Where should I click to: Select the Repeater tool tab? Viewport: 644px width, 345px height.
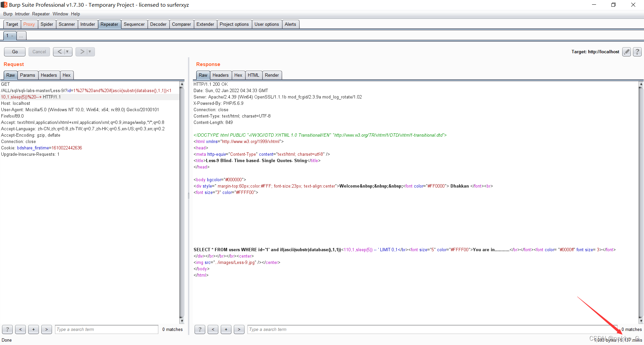[x=109, y=24]
